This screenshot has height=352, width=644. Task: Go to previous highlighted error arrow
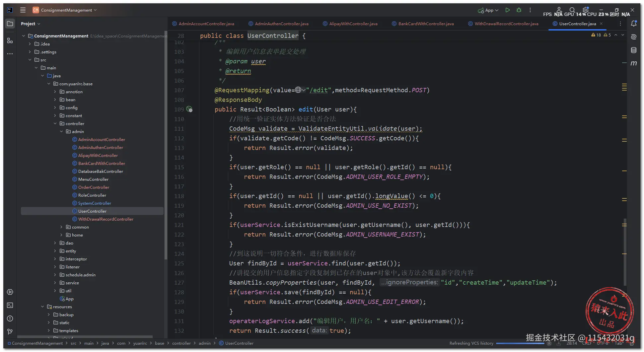(x=616, y=35)
